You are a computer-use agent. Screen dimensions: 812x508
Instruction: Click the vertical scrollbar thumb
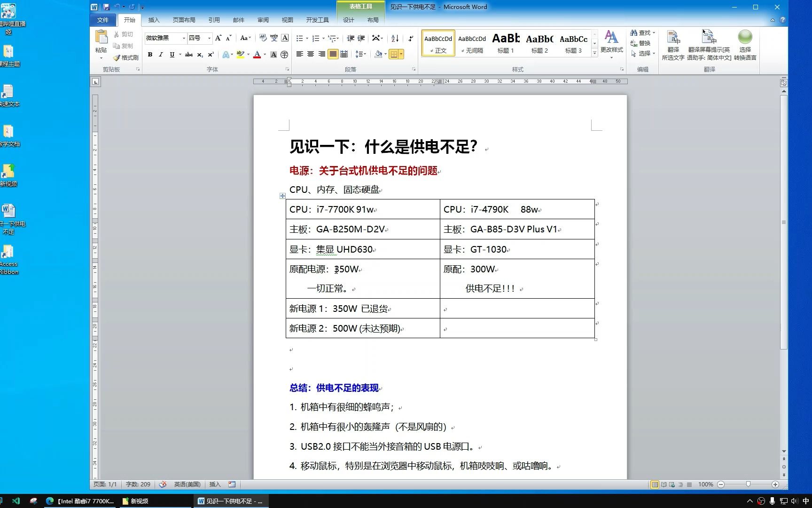pyautogui.click(x=784, y=221)
